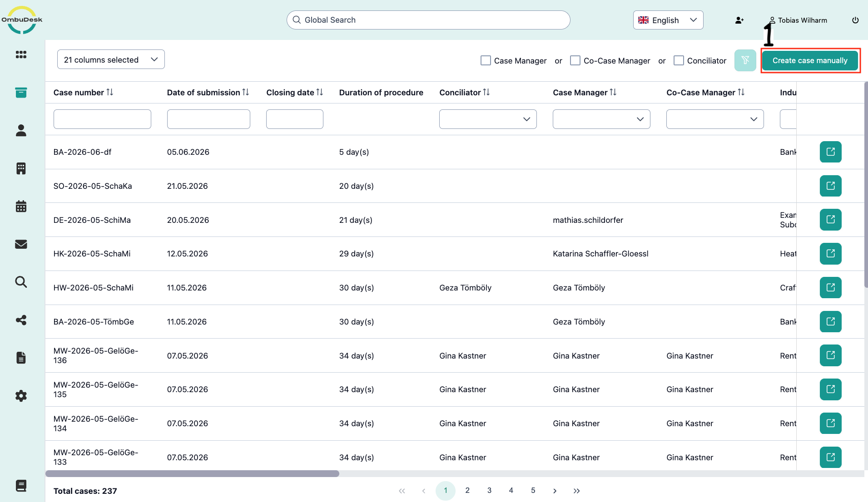The image size is (868, 502).
Task: Go to page 3
Action: 489,491
